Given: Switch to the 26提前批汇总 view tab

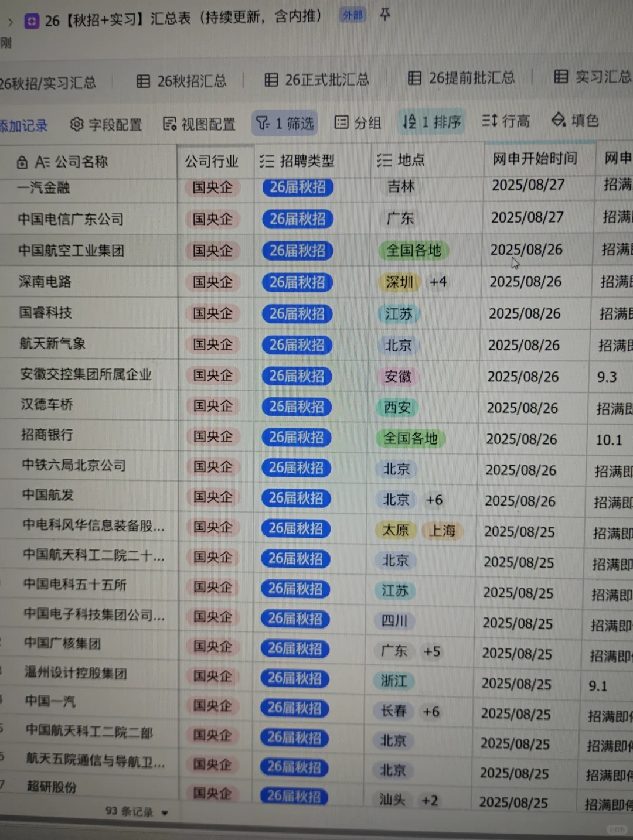Looking at the screenshot, I should click(461, 78).
